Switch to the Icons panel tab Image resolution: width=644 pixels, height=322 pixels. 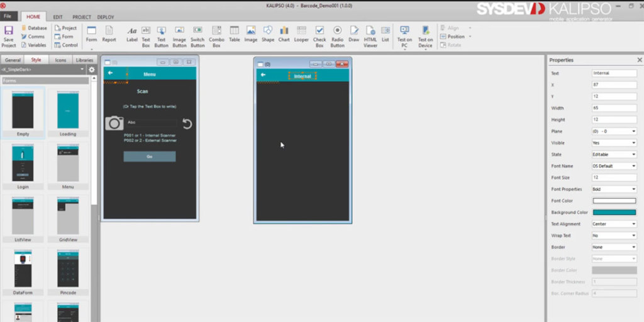point(60,60)
